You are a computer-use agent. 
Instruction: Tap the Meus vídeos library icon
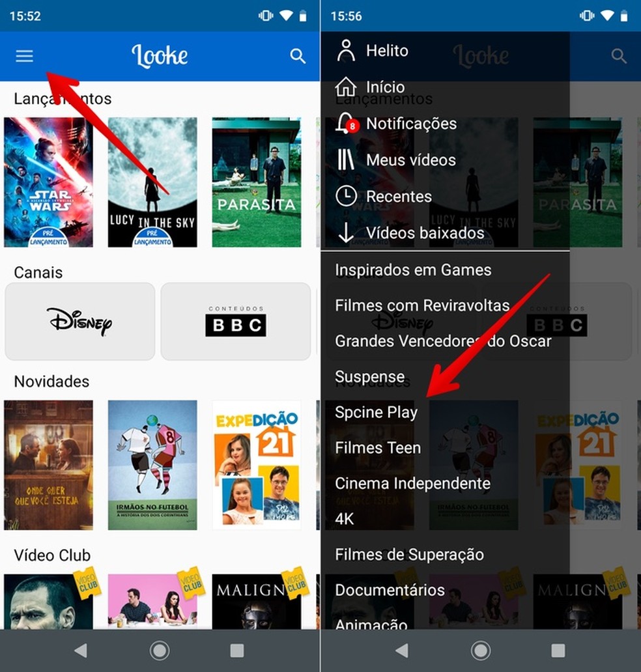coord(346,160)
